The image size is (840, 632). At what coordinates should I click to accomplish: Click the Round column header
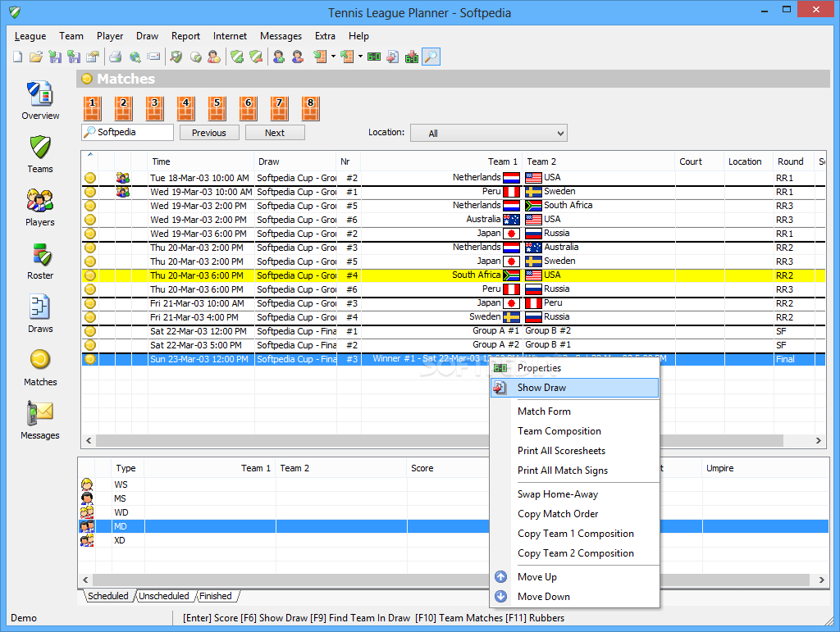(793, 161)
